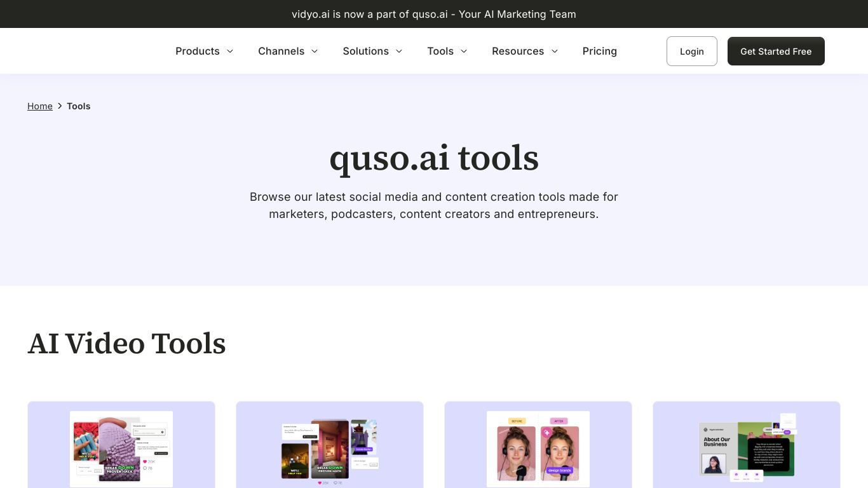This screenshot has height=488, width=868.
Task: Click the breadcrumb separator chevron icon
Action: point(60,106)
